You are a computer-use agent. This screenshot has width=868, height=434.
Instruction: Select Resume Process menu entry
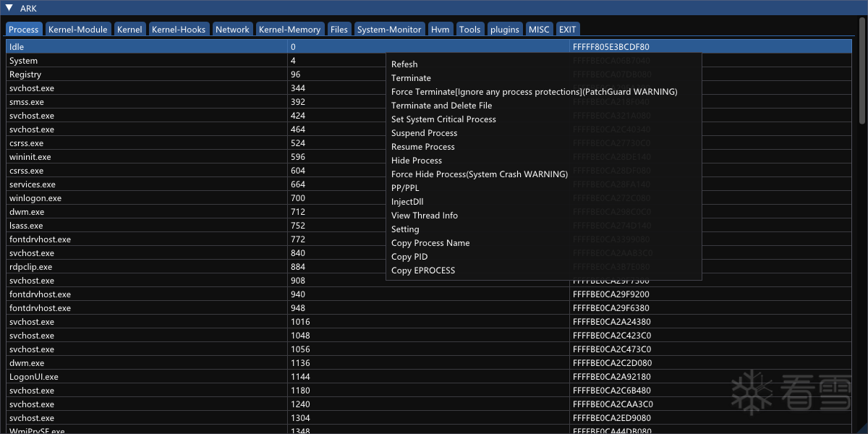423,147
